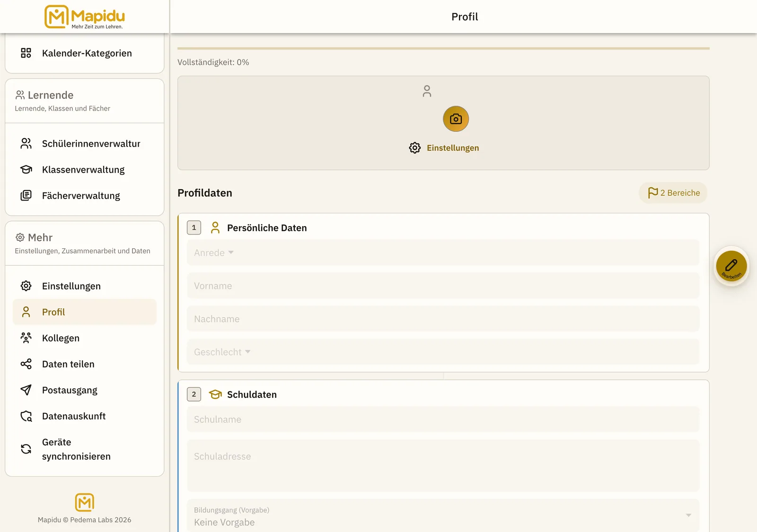Click the Einstellungen link under profile photo
Screen dimensions: 757x532
[444, 148]
